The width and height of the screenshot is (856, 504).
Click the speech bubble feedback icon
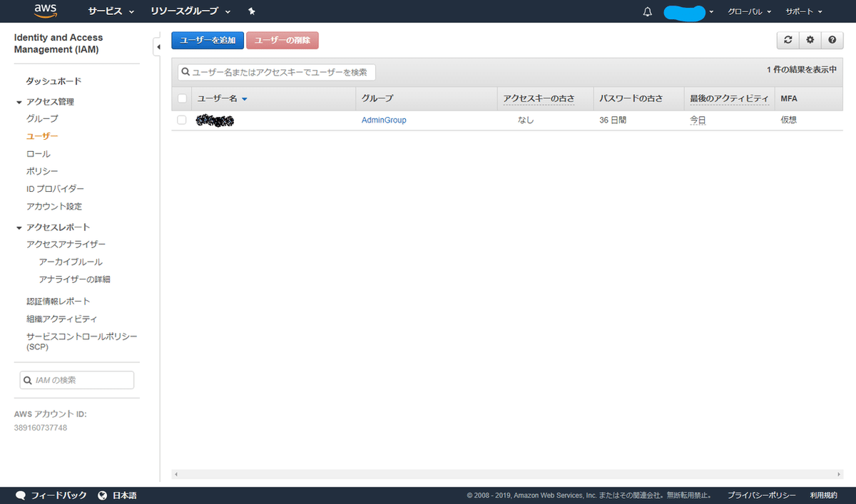(21, 495)
